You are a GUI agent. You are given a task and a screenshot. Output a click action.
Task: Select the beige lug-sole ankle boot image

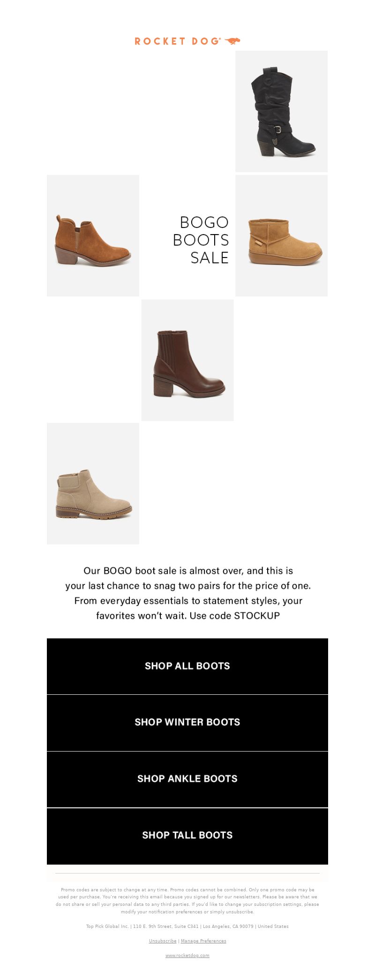point(93,484)
